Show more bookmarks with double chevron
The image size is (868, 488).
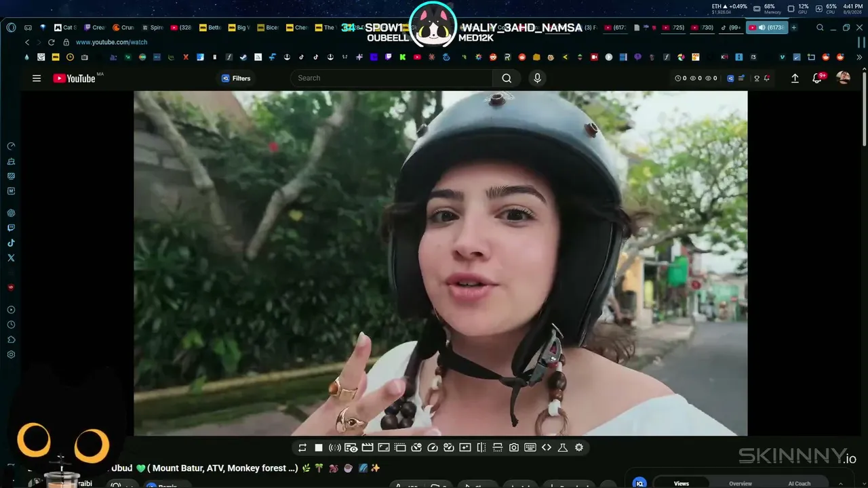(x=860, y=58)
